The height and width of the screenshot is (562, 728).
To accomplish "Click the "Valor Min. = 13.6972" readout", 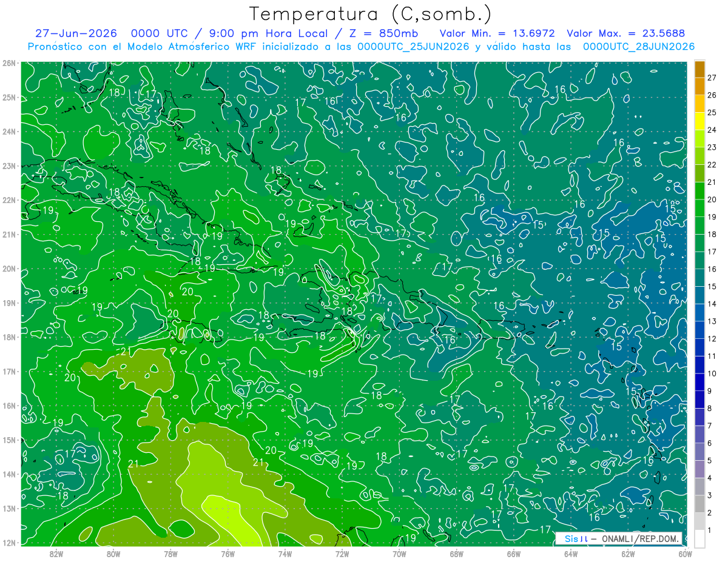I will (x=497, y=33).
